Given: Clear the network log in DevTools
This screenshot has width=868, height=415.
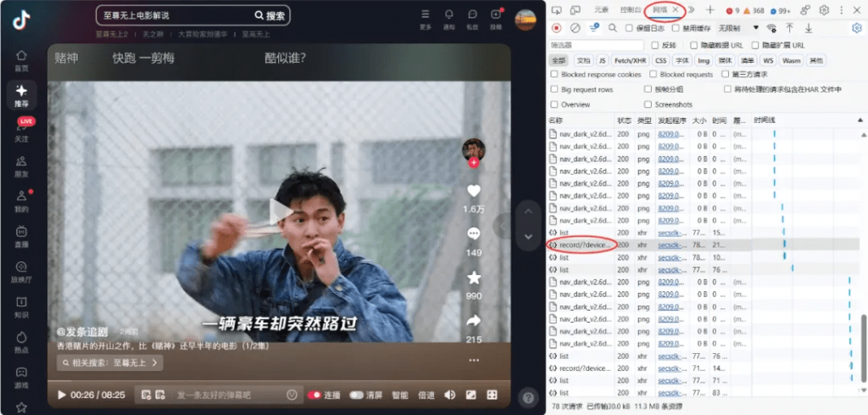Looking at the screenshot, I should pyautogui.click(x=575, y=28).
